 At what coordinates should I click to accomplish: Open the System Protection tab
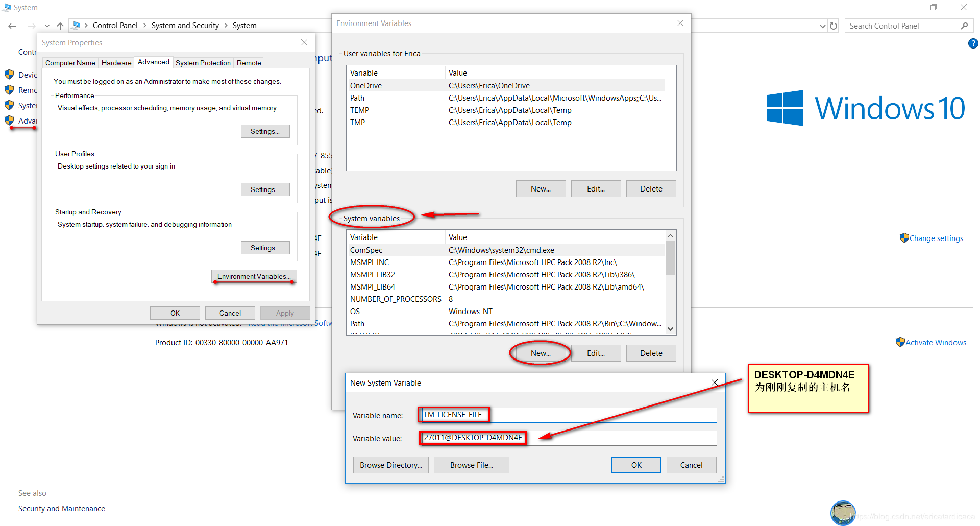(x=203, y=63)
